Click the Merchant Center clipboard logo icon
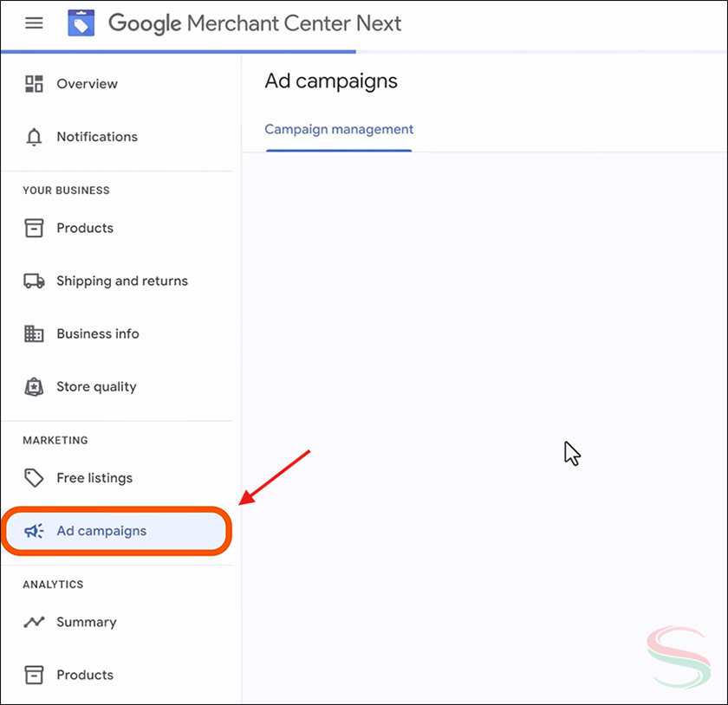The width and height of the screenshot is (728, 705). pos(81,23)
